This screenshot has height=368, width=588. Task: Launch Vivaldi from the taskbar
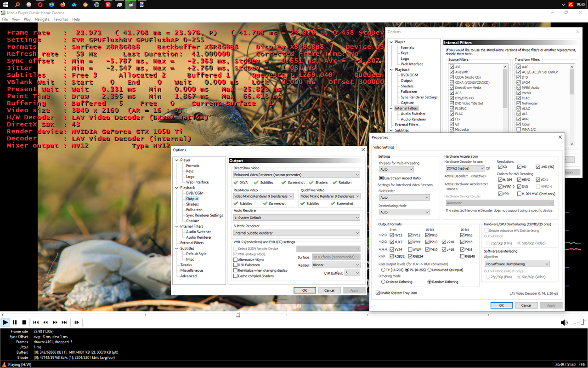click(x=108, y=5)
